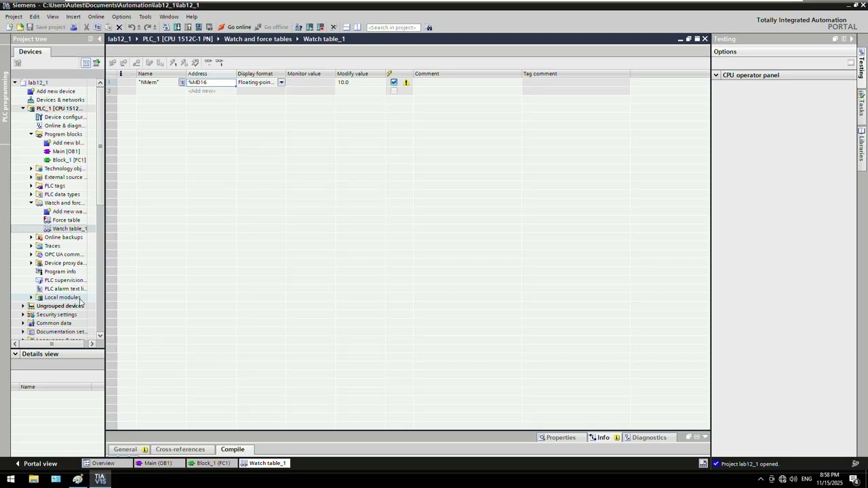Click the Print icon in toolbar
The height and width of the screenshot is (488, 868).
(73, 27)
